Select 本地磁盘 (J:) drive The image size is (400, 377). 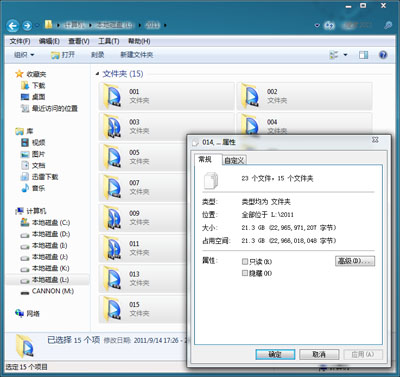pos(44,257)
